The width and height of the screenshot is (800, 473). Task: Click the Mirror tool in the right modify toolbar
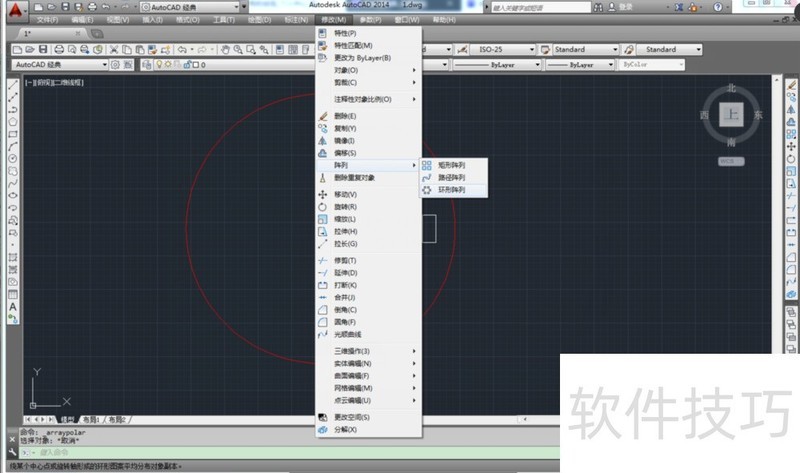[x=791, y=110]
